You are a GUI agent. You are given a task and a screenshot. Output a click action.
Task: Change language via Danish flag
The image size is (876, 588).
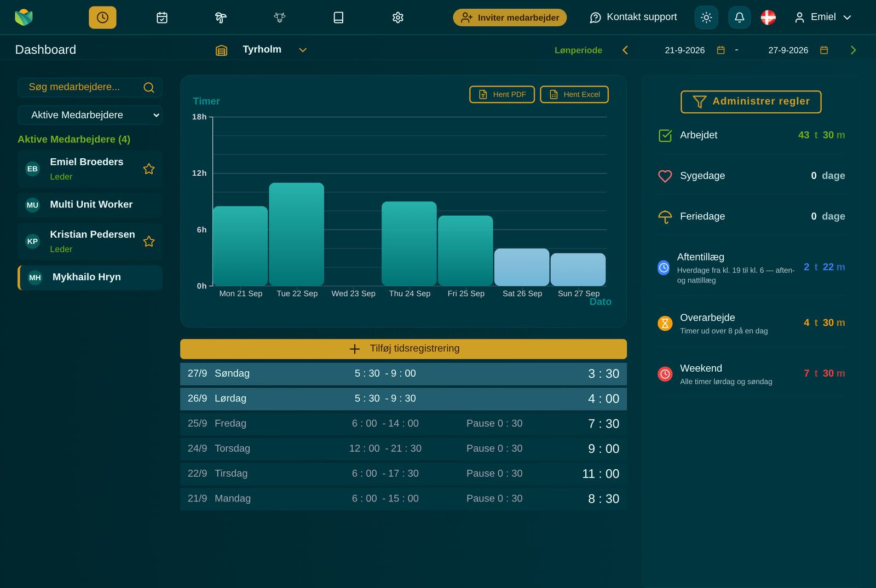click(768, 18)
